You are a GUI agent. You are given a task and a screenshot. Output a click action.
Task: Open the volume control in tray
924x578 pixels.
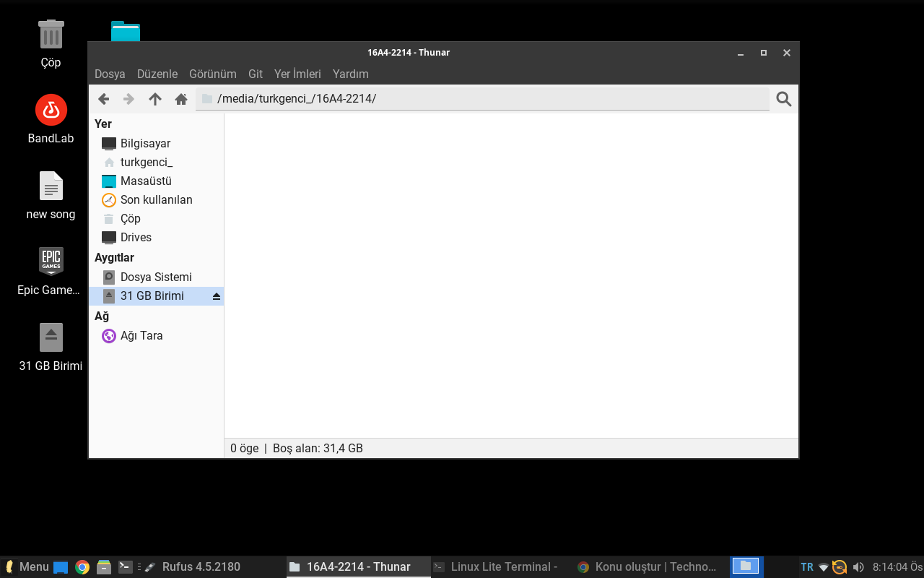pyautogui.click(x=858, y=567)
